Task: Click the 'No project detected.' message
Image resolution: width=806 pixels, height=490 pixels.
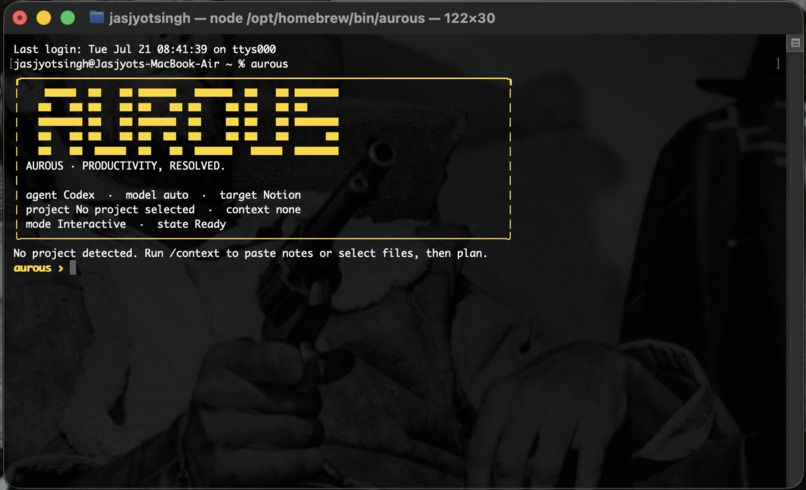Action: pos(76,253)
